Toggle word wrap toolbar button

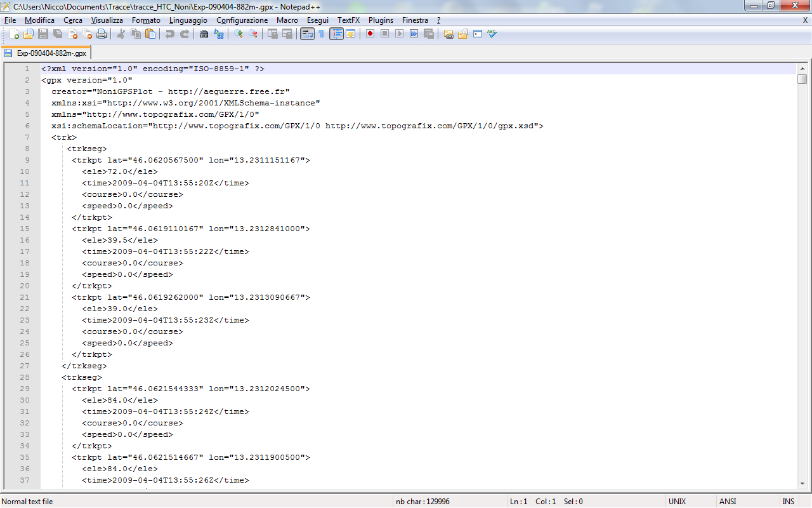(307, 34)
